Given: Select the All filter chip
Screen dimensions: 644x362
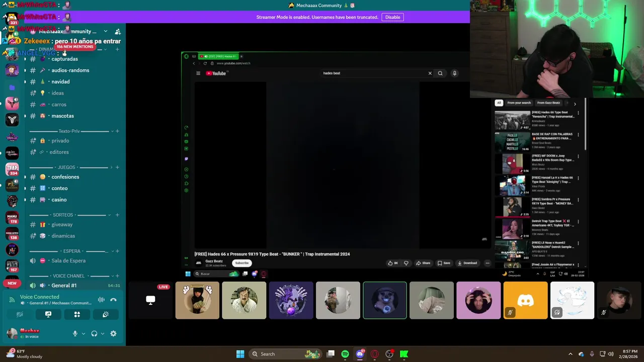Looking at the screenshot, I should click(499, 103).
